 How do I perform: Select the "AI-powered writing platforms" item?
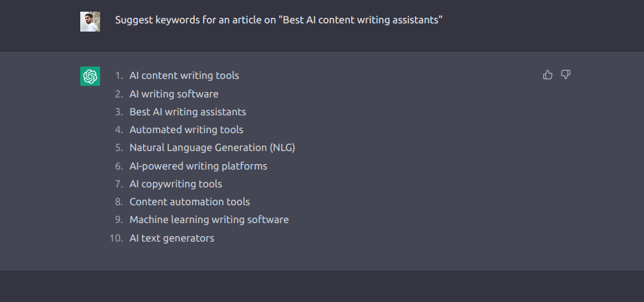click(198, 166)
